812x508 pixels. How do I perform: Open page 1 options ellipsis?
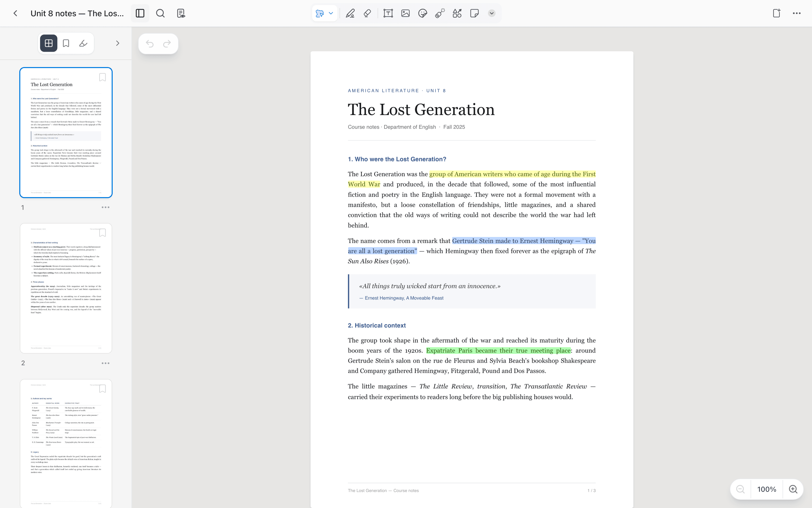(105, 207)
